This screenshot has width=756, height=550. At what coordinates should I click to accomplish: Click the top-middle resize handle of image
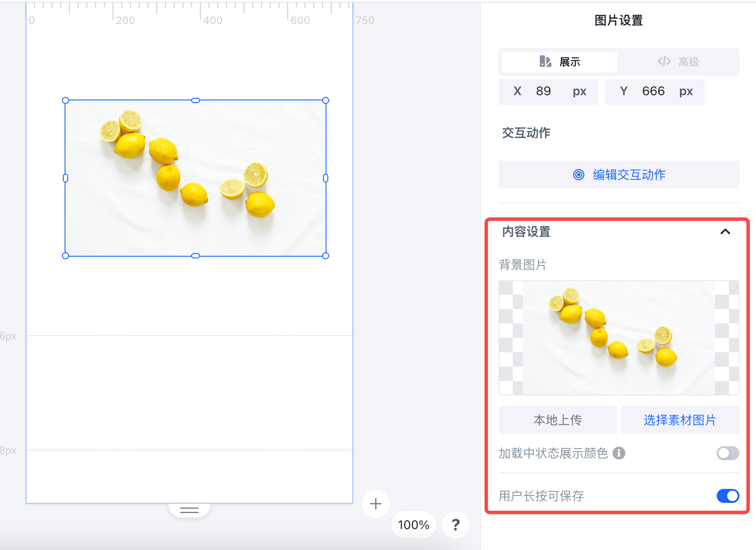[x=196, y=100]
